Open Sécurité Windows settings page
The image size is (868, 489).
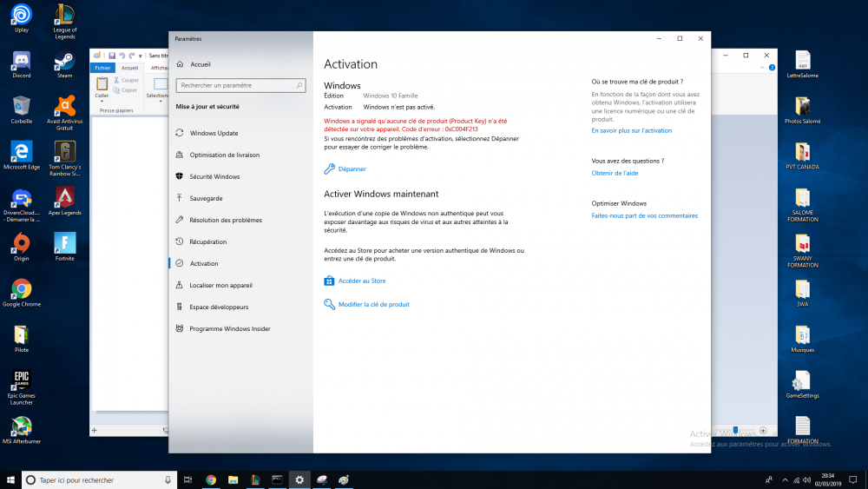coord(214,176)
